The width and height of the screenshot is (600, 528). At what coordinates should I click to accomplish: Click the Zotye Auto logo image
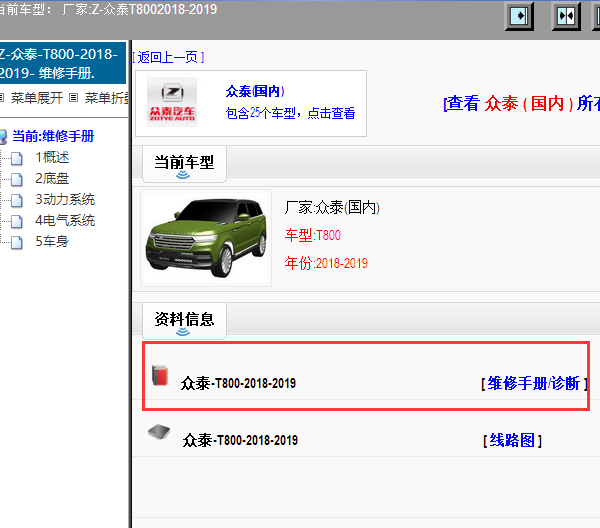(172, 102)
